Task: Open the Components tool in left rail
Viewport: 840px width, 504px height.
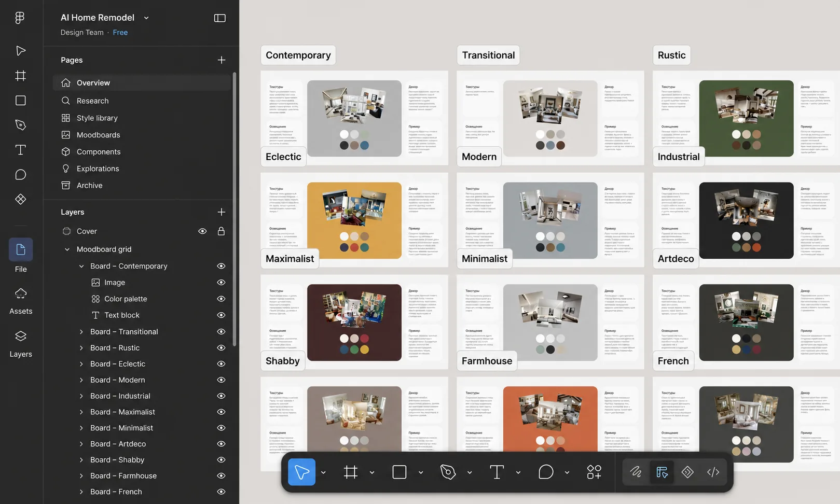Action: (x=20, y=199)
